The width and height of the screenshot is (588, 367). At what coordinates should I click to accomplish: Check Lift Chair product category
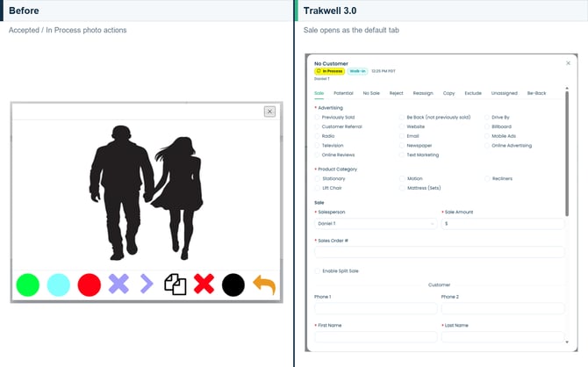(x=318, y=188)
